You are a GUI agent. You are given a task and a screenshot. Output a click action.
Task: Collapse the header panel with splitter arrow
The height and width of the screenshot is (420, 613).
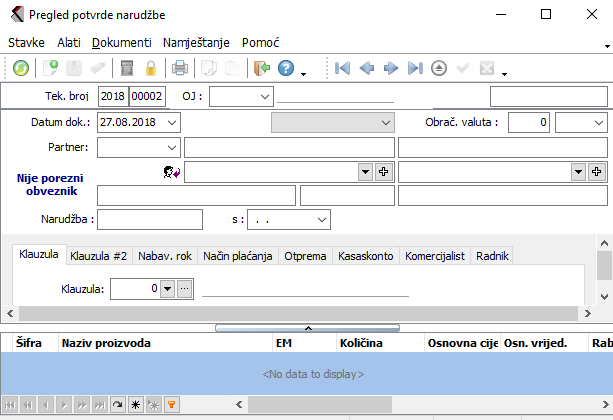click(308, 327)
